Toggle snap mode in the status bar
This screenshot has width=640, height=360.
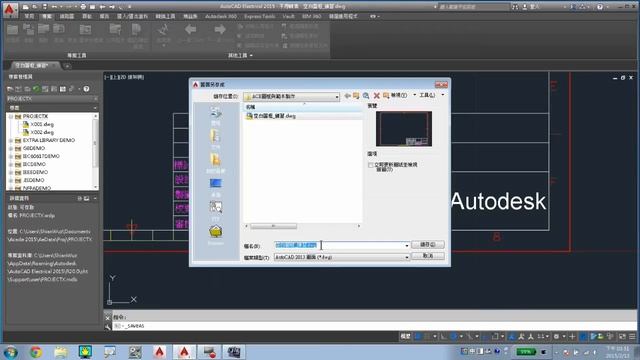coord(427,336)
